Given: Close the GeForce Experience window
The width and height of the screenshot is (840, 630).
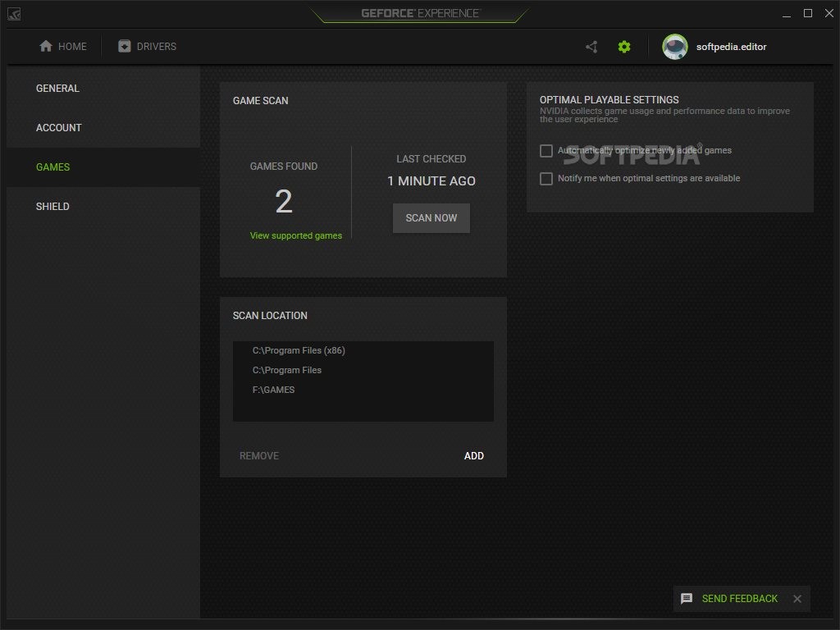Looking at the screenshot, I should pos(829,13).
